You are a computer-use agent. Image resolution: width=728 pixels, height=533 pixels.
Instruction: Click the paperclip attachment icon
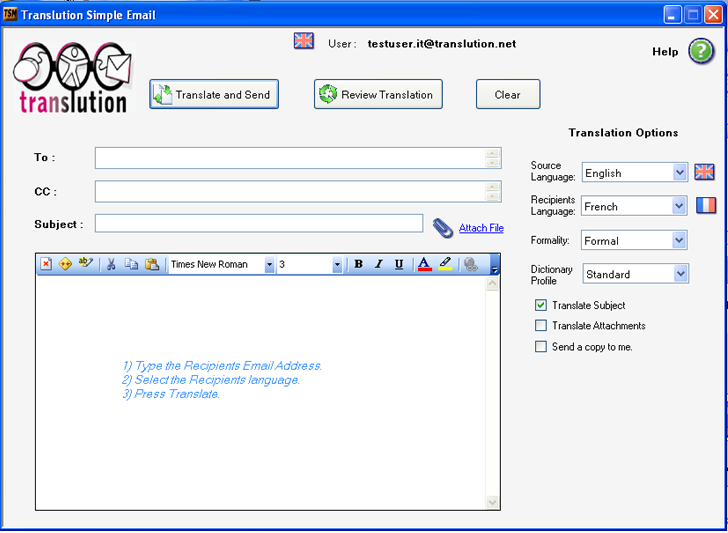pos(443,228)
